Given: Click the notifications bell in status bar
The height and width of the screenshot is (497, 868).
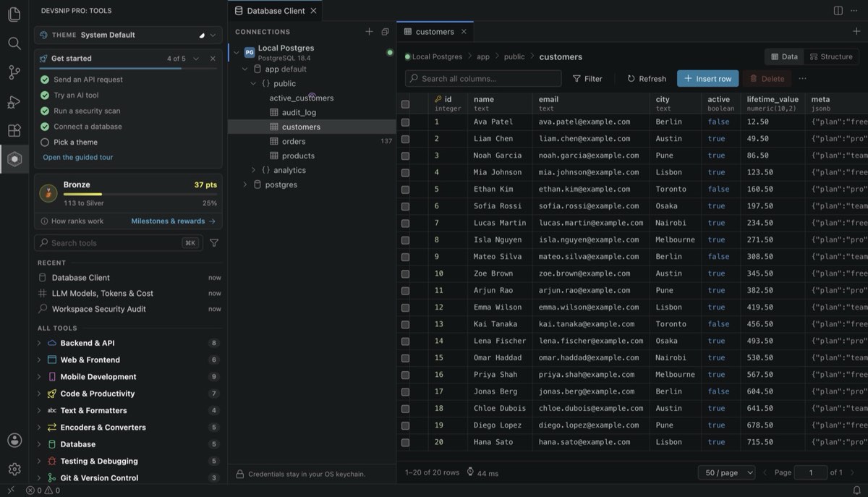Looking at the screenshot, I should (x=856, y=490).
